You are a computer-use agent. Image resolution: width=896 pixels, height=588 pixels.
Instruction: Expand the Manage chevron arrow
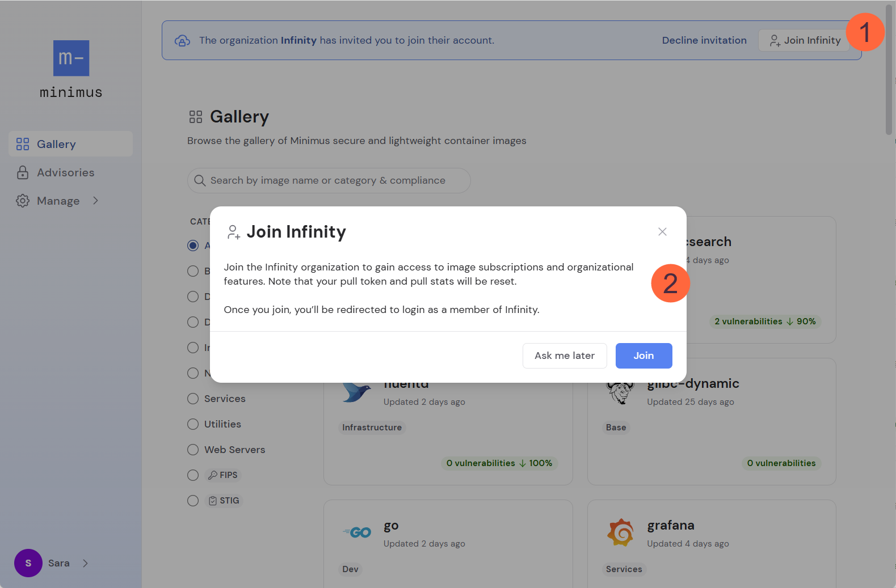95,200
